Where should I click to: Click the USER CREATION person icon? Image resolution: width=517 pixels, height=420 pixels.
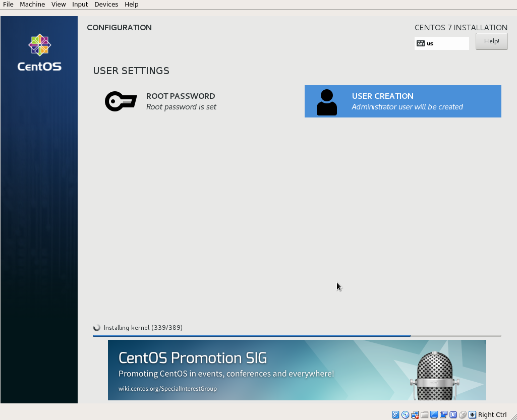point(326,101)
